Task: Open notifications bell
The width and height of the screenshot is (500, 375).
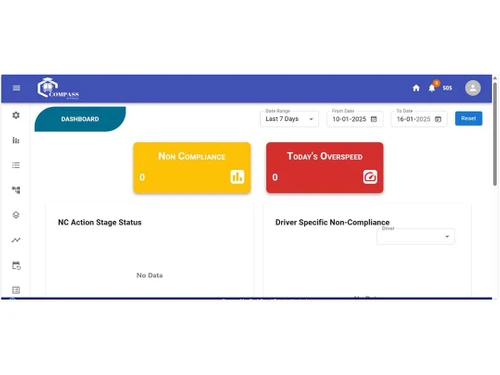Action: tap(432, 88)
